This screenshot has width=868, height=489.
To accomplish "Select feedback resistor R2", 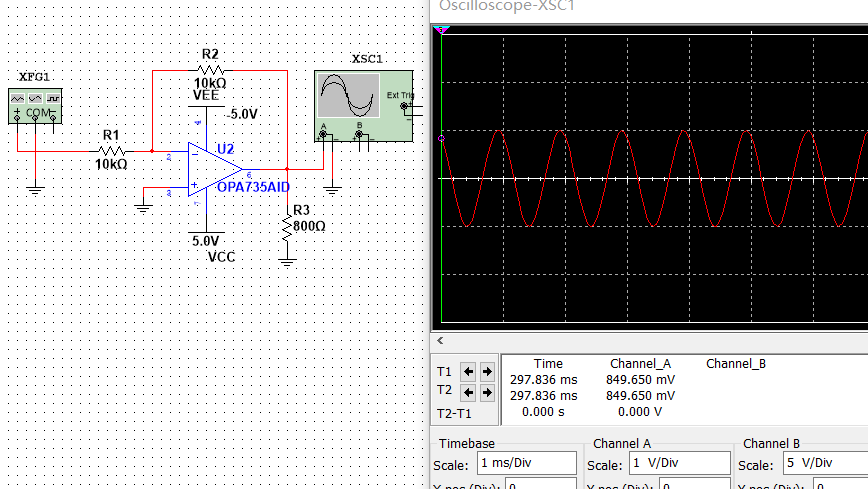I will pos(210,70).
